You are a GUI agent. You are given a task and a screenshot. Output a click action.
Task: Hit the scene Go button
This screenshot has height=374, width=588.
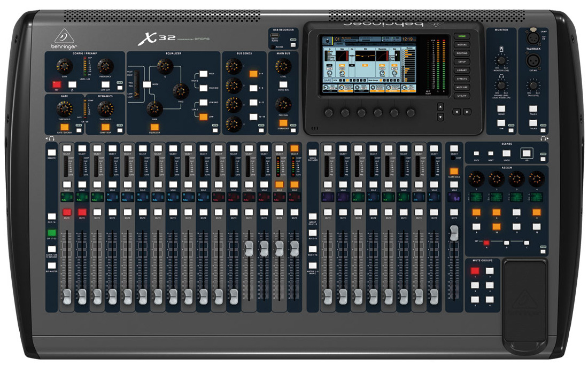pyautogui.click(x=527, y=153)
